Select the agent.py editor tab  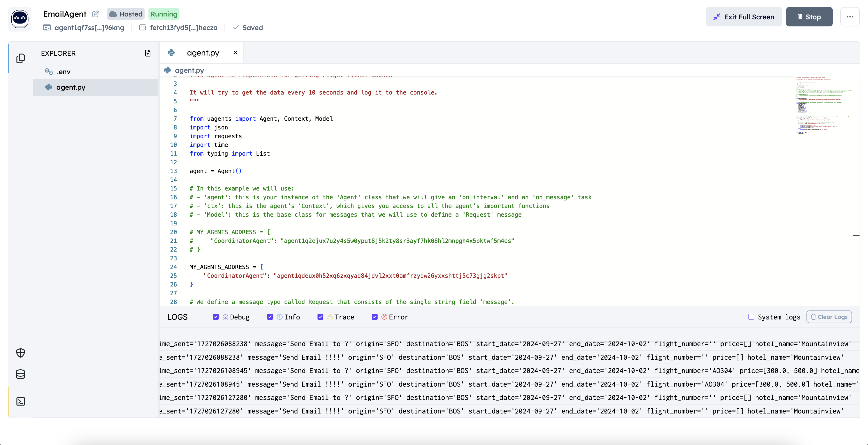tap(202, 53)
